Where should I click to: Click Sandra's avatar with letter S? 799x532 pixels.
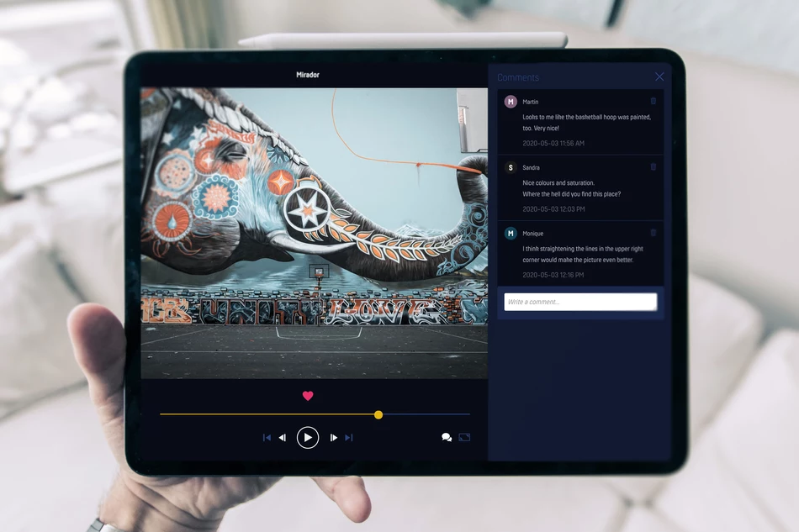point(511,167)
